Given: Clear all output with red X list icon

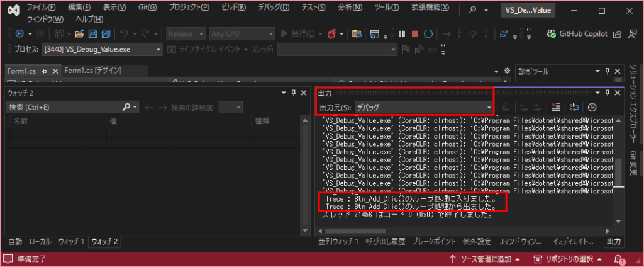Looking at the screenshot, I should (x=556, y=108).
